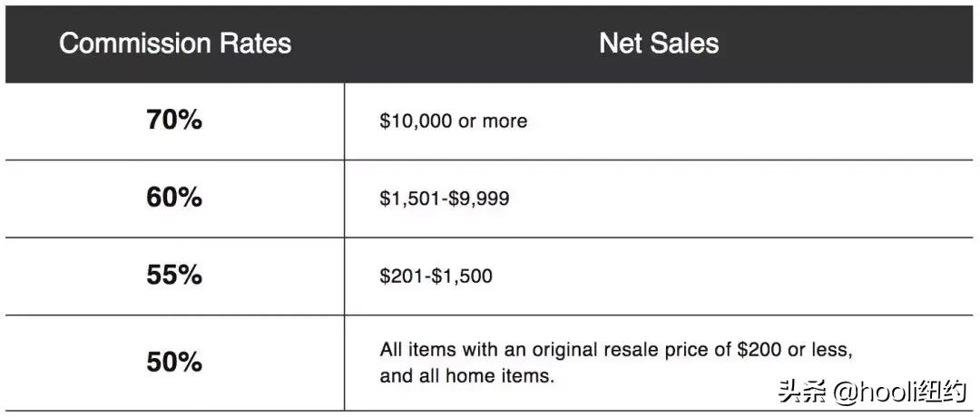Click the horizontal line below the 60% row
Screen dimensions: 980x417
tap(490, 238)
